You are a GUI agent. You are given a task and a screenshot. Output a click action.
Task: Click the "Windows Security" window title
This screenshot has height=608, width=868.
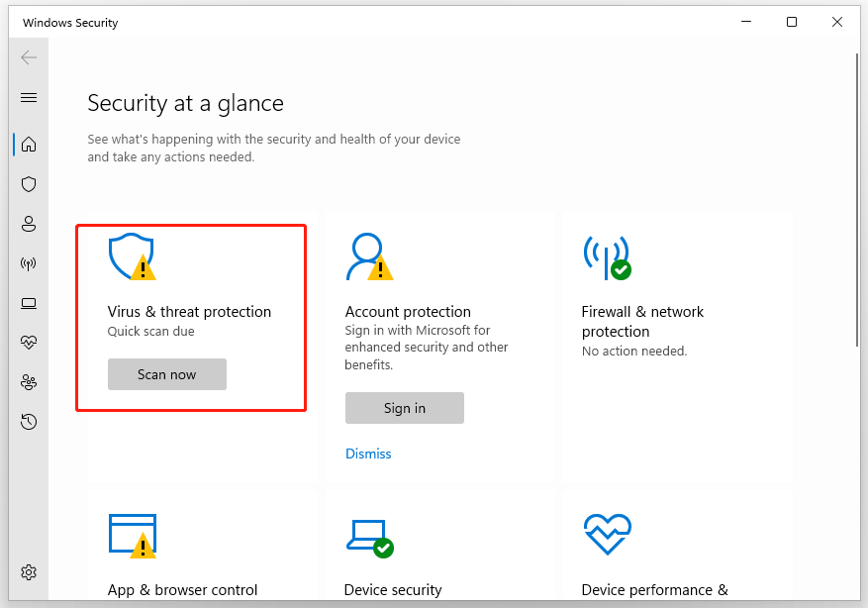pyautogui.click(x=70, y=23)
